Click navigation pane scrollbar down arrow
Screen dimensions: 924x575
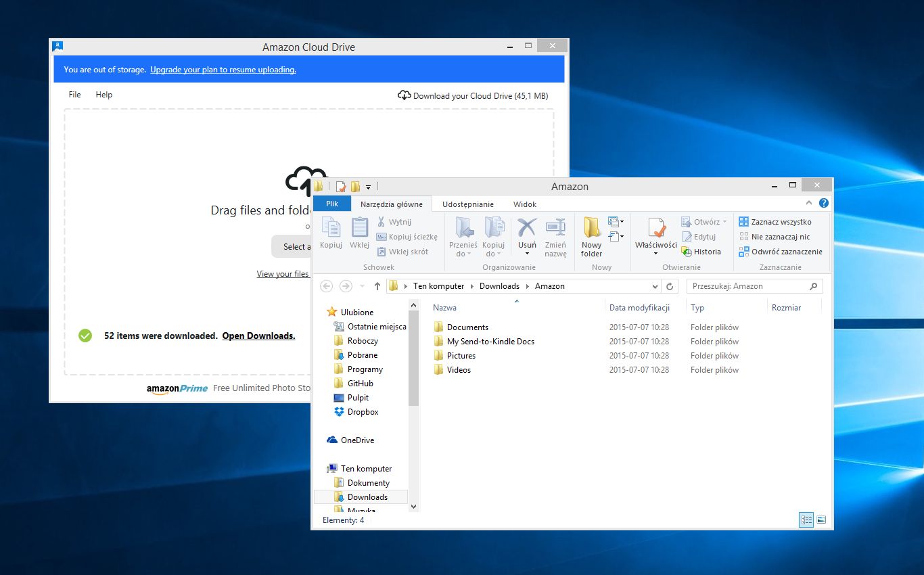414,506
